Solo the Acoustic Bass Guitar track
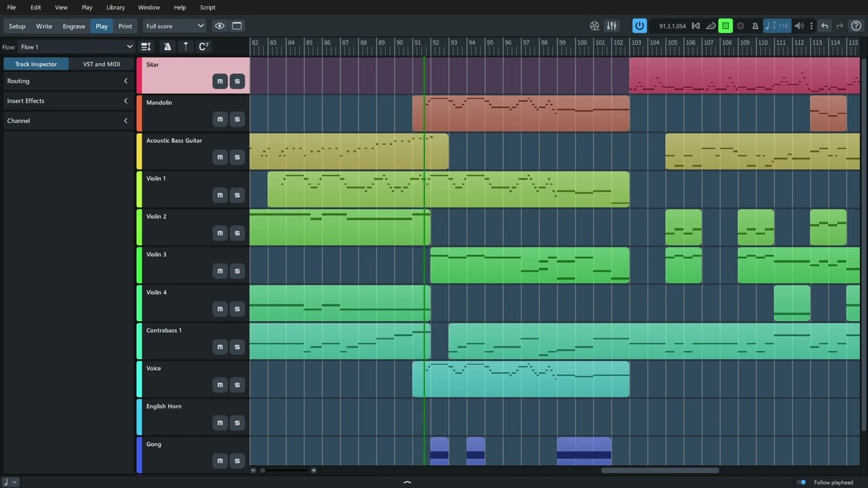This screenshot has height=488, width=868. pyautogui.click(x=237, y=157)
